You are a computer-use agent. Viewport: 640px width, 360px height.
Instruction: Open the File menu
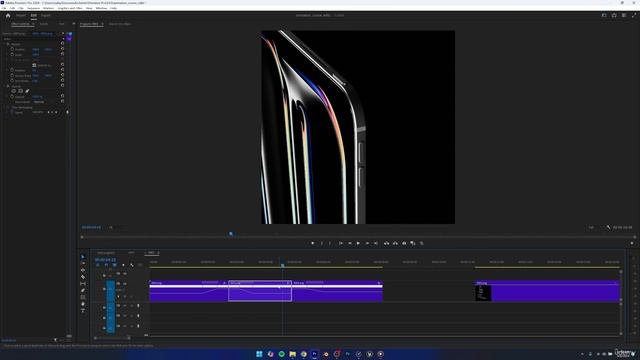tap(4, 8)
